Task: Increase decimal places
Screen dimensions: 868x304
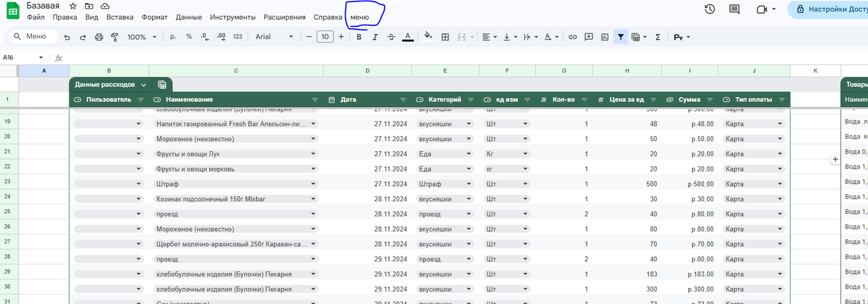Action: 221,37
